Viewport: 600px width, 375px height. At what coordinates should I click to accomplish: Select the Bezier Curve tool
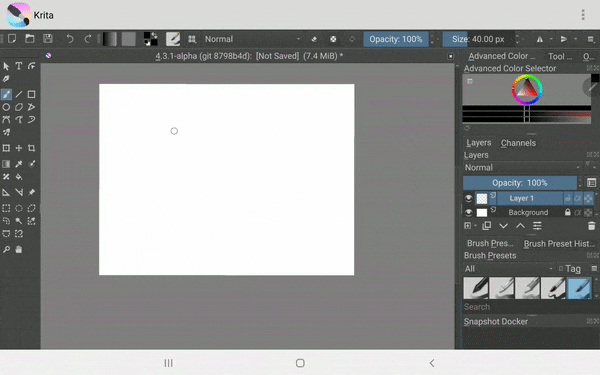6,120
